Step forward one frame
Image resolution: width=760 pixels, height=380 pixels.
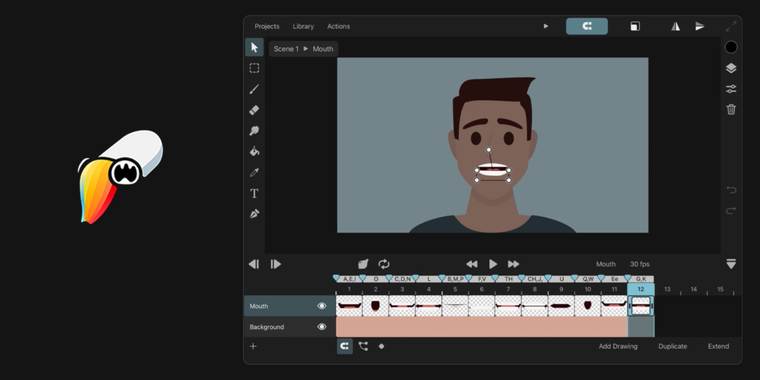tap(275, 264)
